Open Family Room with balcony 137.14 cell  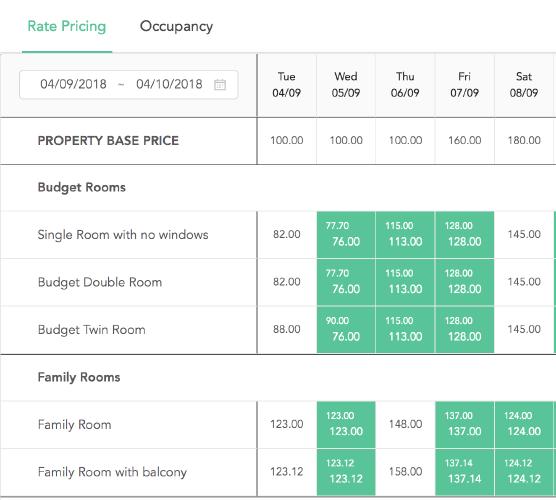pos(465,472)
